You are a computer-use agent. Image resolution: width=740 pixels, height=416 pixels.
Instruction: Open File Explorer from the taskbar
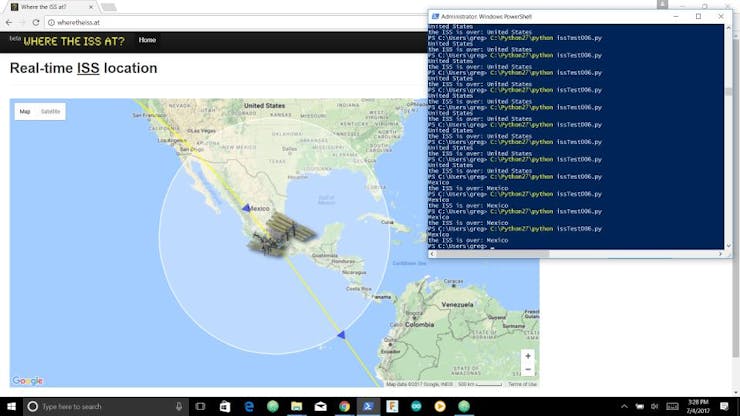[x=296, y=406]
